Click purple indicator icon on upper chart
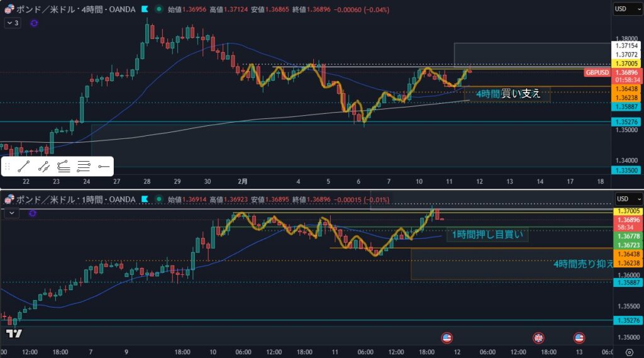This screenshot has width=644, height=358. [33, 23]
